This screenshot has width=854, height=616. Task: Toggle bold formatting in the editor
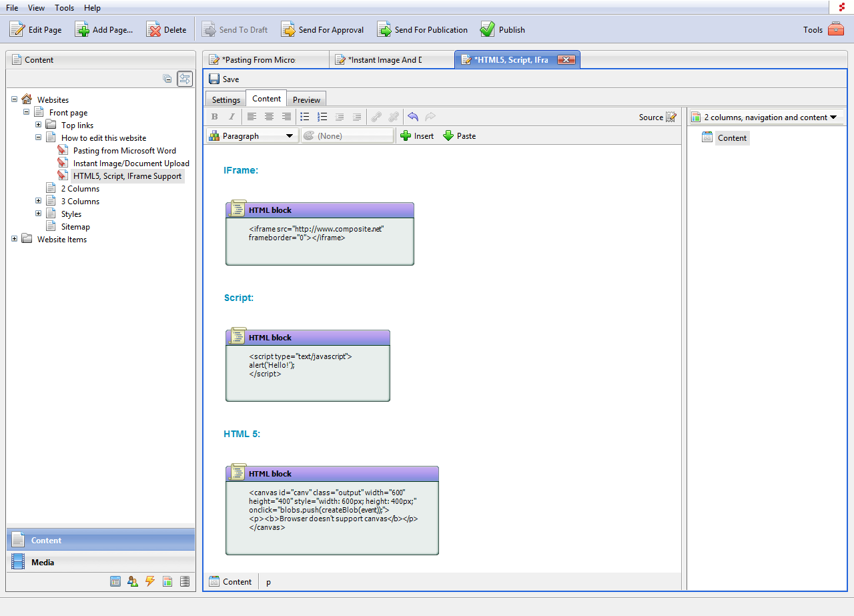click(x=214, y=116)
